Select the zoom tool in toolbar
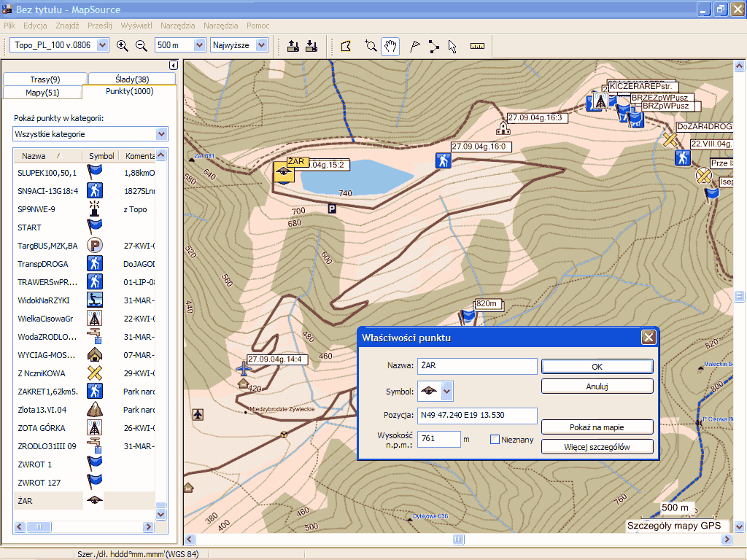The width and height of the screenshot is (747, 560). 371,46
